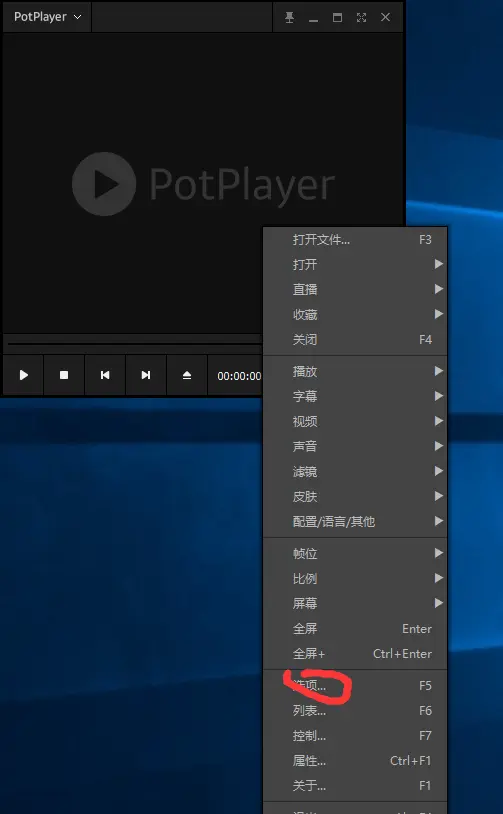Expand the 滤镜 submenu
The height and width of the screenshot is (814, 503).
click(x=355, y=471)
